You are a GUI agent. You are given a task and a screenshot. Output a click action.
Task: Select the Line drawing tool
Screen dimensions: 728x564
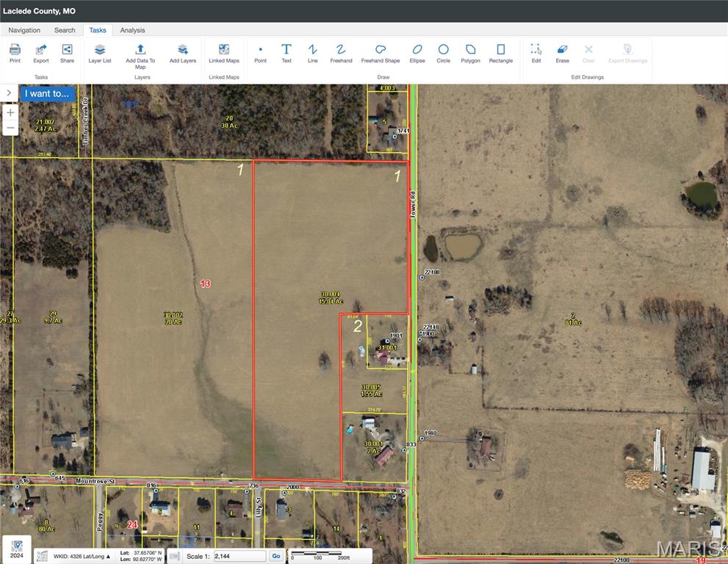pyautogui.click(x=312, y=51)
